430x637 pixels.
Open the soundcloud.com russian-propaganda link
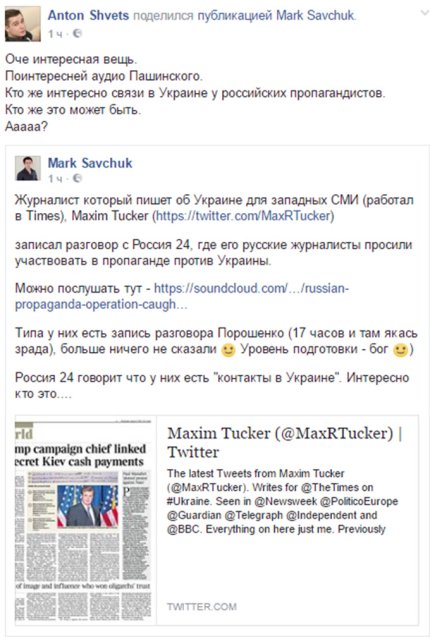[x=182, y=296]
